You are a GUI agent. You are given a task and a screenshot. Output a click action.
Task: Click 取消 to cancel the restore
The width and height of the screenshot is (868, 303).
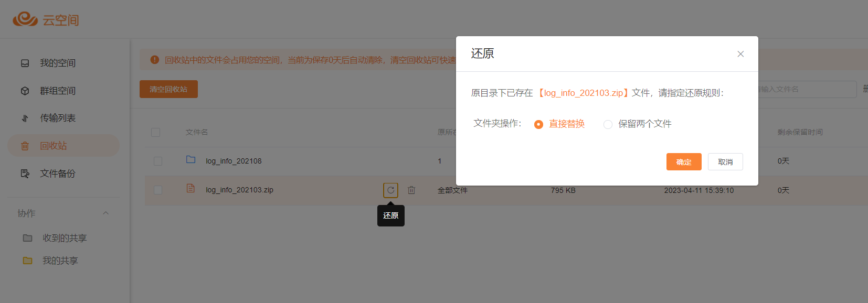coord(725,162)
